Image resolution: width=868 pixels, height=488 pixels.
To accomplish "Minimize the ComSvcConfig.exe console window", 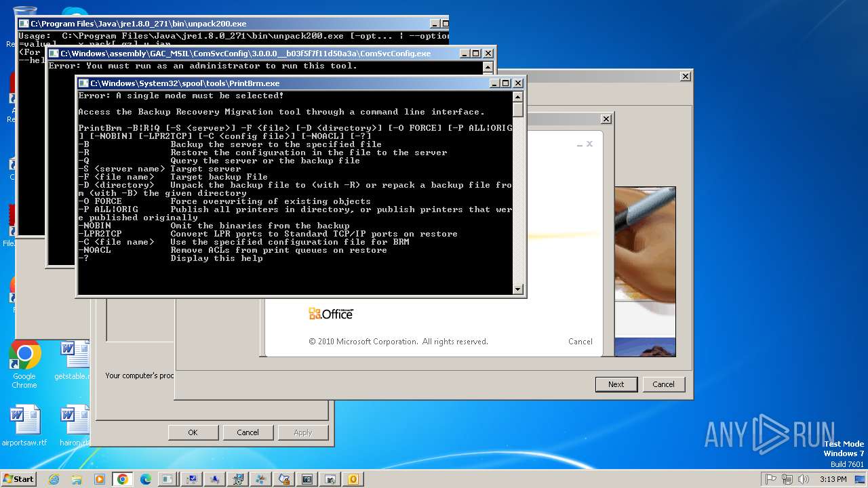I will [465, 54].
